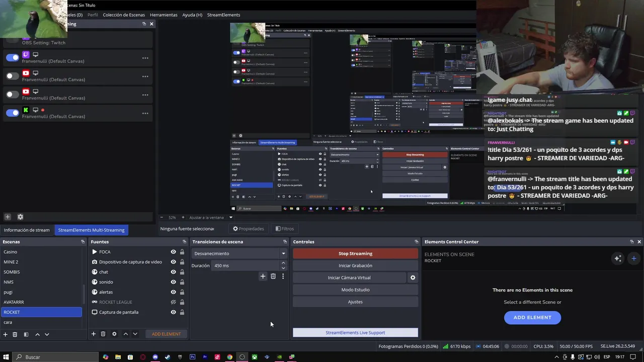Open the Herramientas menu
The height and width of the screenshot is (362, 644).
click(164, 15)
